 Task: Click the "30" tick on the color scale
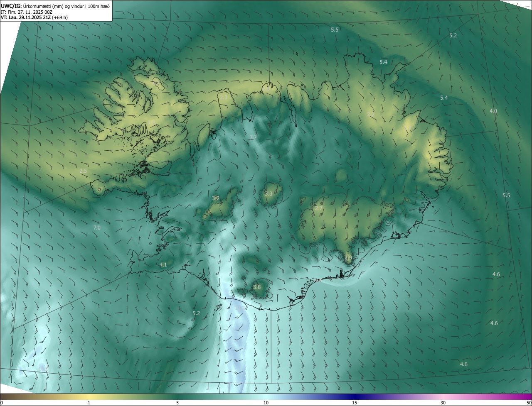coord(443,403)
